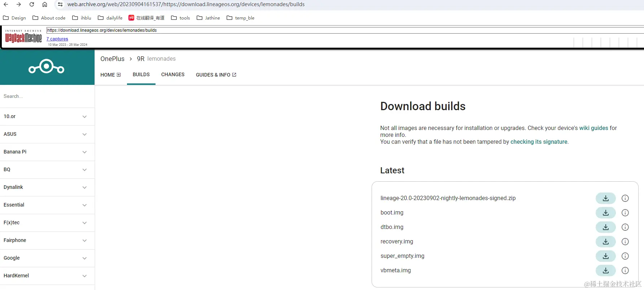Reload the current page
Image resolution: width=644 pixels, height=290 pixels.
click(x=32, y=4)
